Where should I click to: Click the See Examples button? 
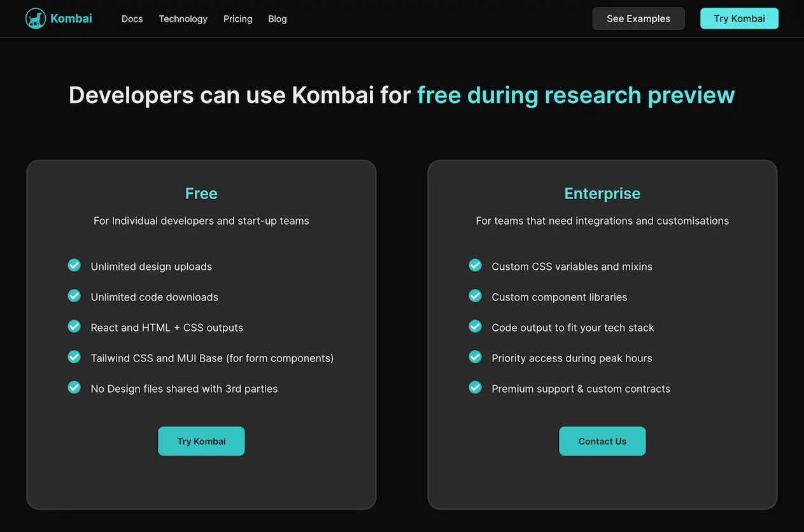638,18
